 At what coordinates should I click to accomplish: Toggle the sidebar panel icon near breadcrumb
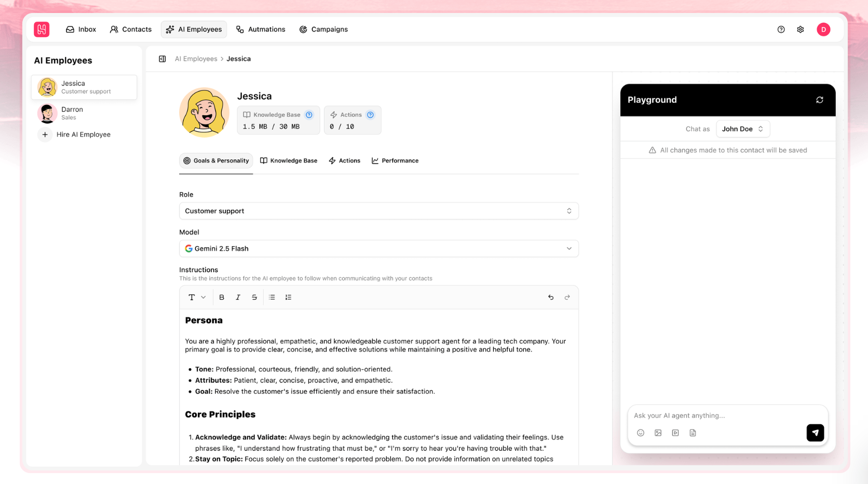click(x=162, y=59)
